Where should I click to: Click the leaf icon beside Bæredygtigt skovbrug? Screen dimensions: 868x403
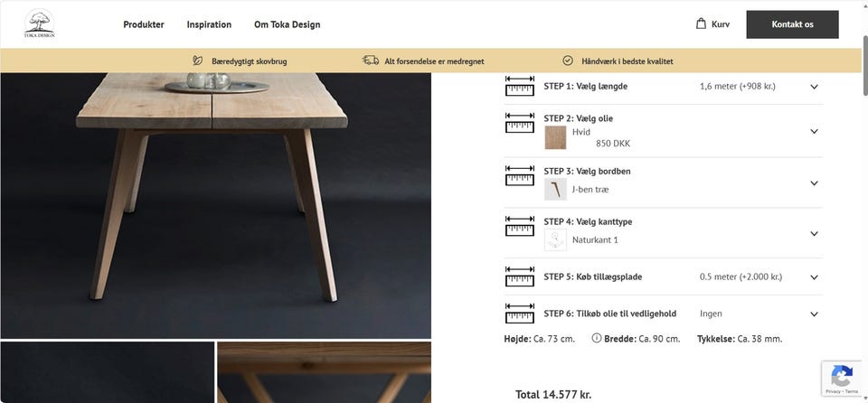(197, 61)
